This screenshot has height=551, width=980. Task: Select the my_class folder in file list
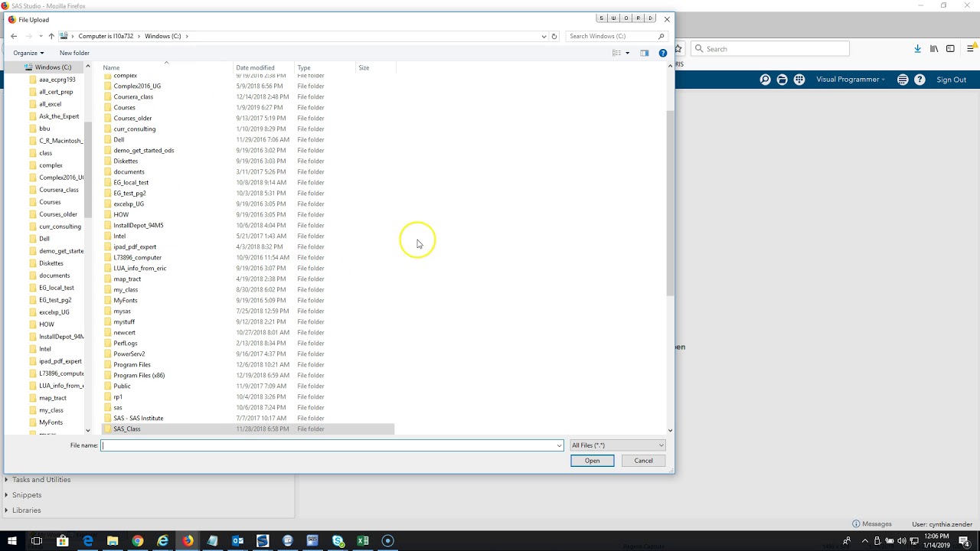coord(248,290)
